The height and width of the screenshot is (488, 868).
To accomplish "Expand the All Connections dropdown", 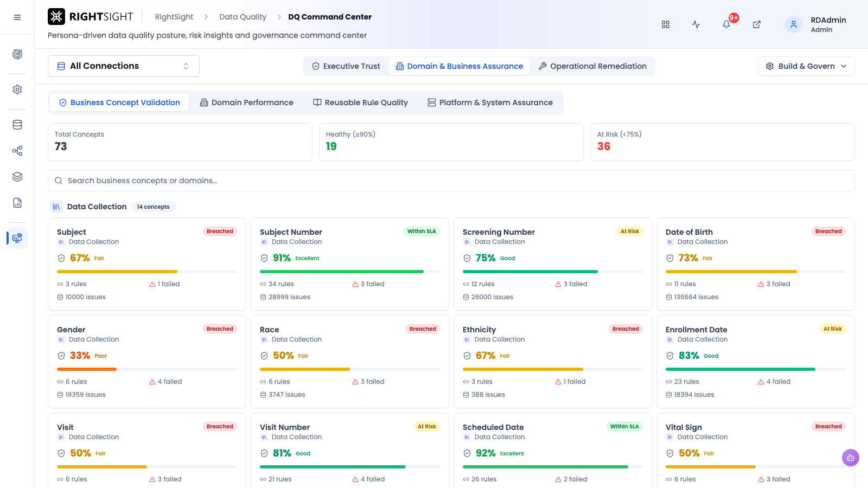I will [124, 66].
